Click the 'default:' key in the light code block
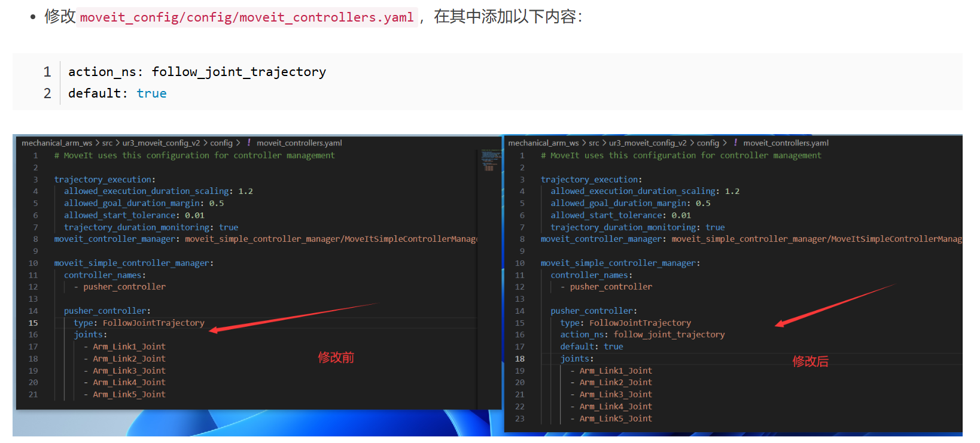Viewport: 980px width, 443px height. click(x=98, y=93)
